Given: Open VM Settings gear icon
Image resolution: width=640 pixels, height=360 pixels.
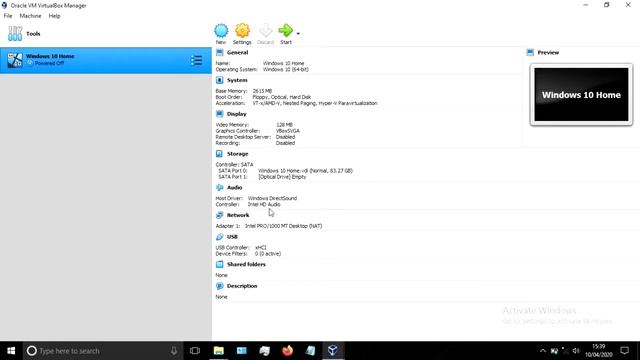Looking at the screenshot, I should (x=242, y=31).
